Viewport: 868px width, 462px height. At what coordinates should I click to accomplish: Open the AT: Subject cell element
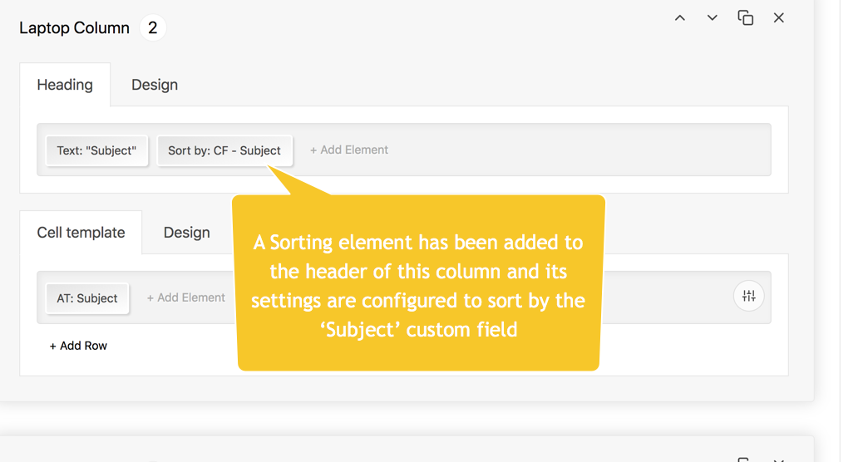click(87, 298)
